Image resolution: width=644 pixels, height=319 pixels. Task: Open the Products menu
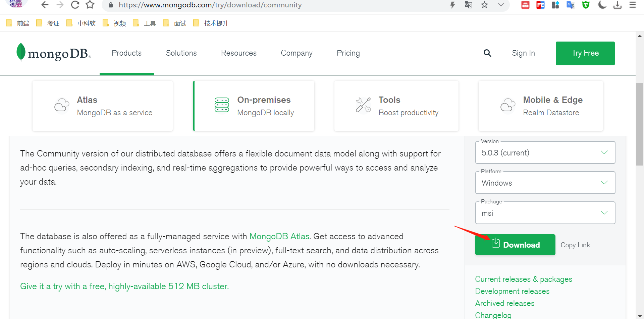click(126, 53)
